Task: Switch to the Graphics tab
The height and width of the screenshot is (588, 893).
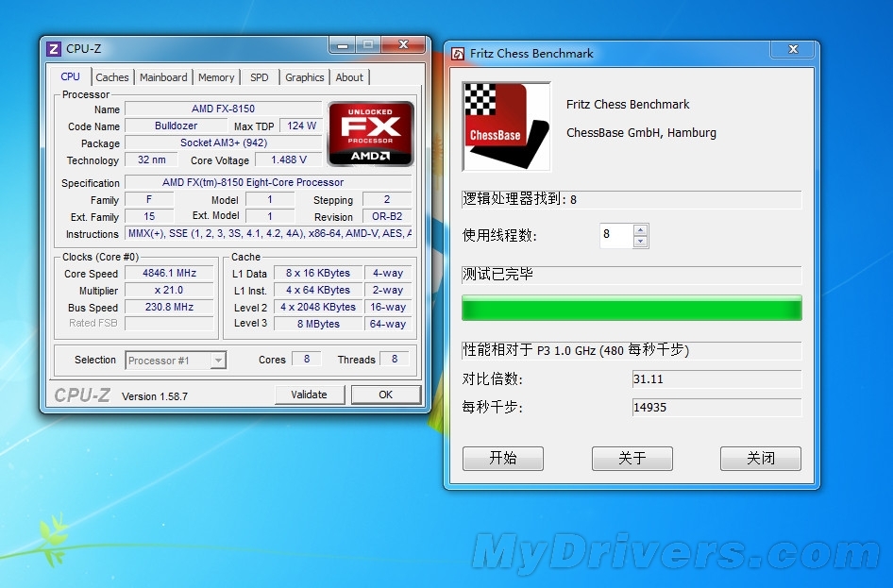Action: [x=305, y=77]
